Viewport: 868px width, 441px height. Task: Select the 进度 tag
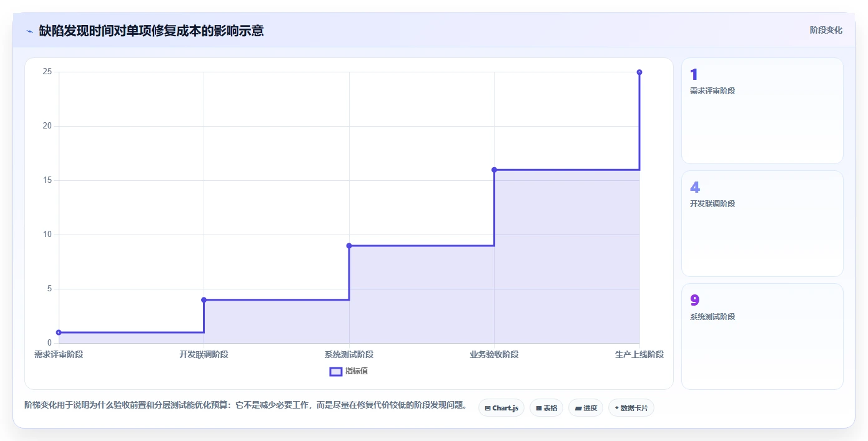[x=586, y=408]
